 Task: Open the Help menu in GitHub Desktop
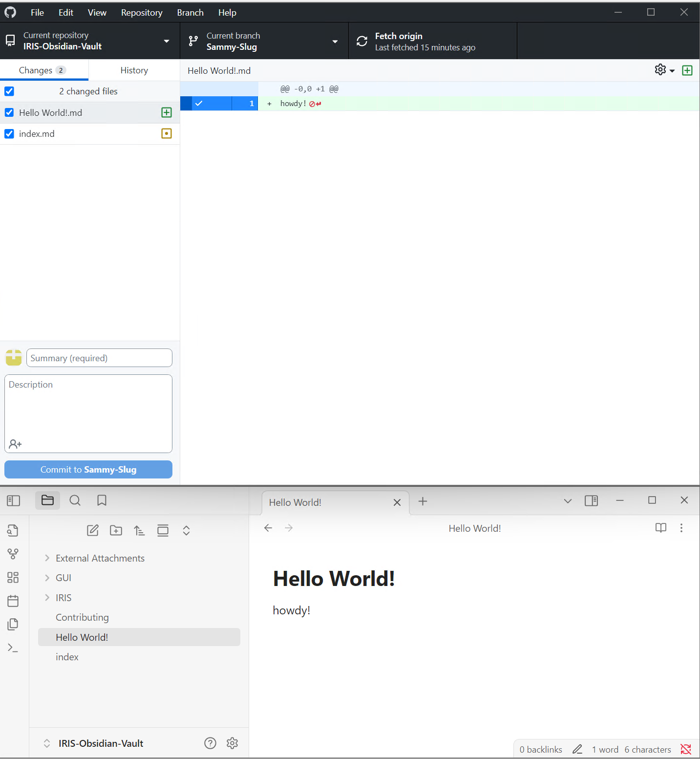pyautogui.click(x=227, y=13)
